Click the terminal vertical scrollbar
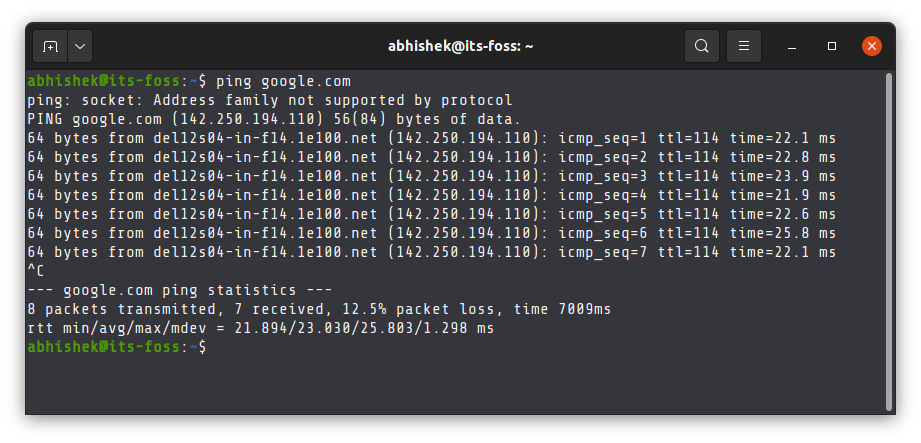921x443 pixels. point(889,241)
